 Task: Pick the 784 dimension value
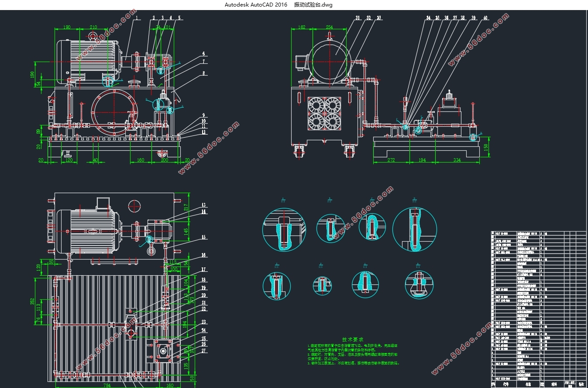click(106, 385)
